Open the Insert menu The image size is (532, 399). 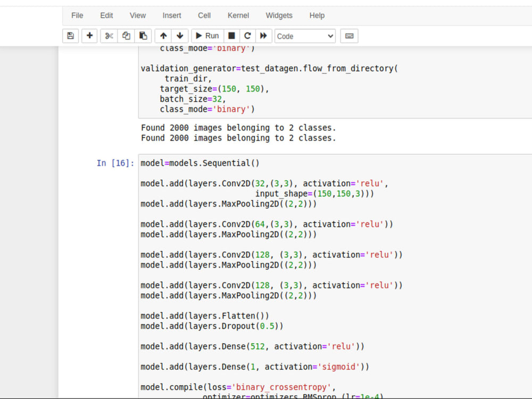tap(172, 15)
